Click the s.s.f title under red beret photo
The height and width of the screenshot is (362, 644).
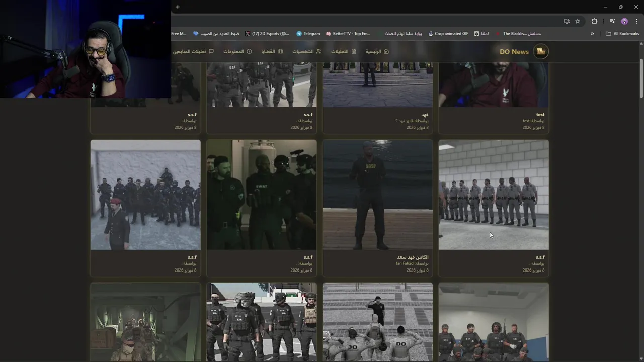[x=192, y=257]
